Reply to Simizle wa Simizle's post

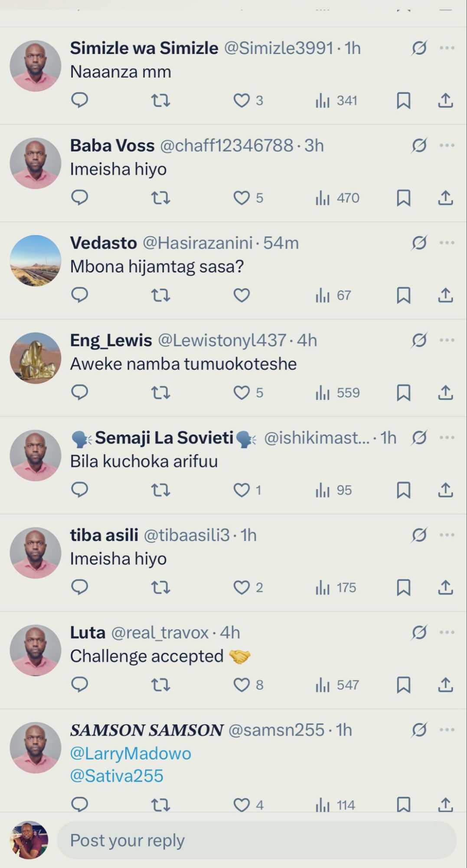[x=80, y=100]
